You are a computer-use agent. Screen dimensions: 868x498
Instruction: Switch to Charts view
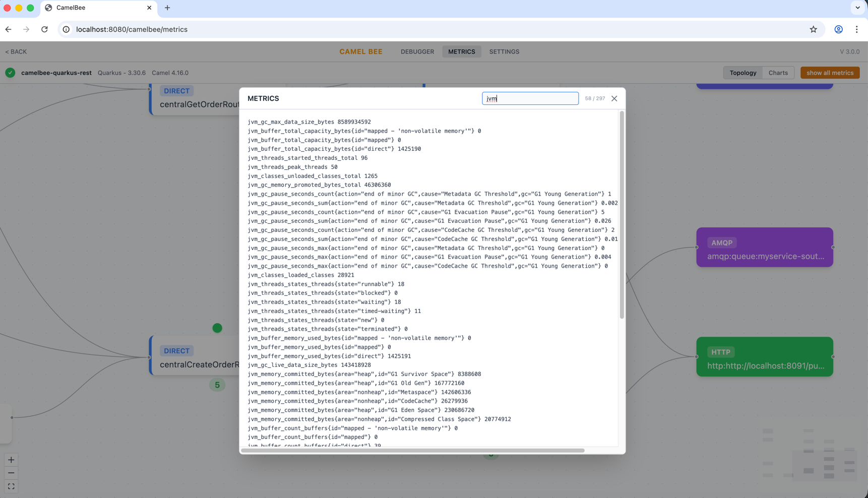click(778, 73)
